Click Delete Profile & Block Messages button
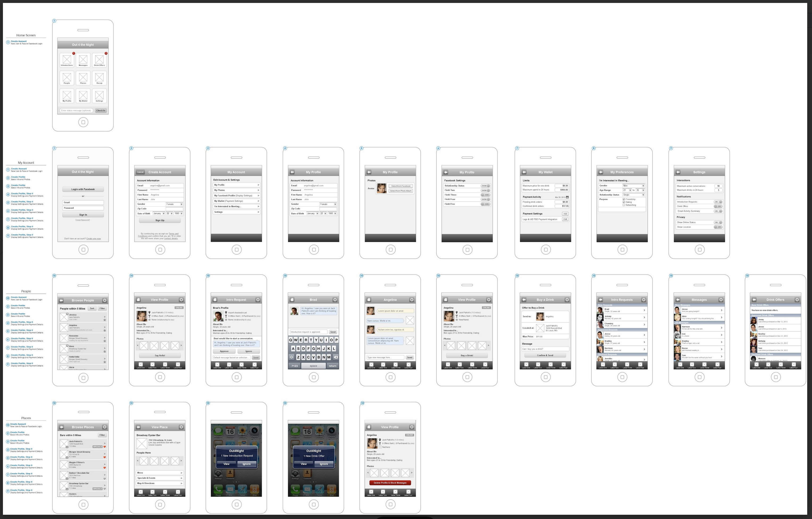The image size is (812, 519). (x=390, y=483)
